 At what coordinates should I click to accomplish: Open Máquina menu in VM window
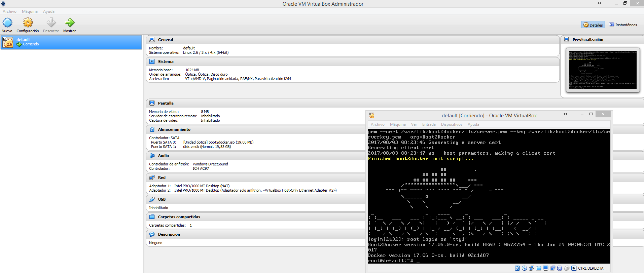point(398,124)
